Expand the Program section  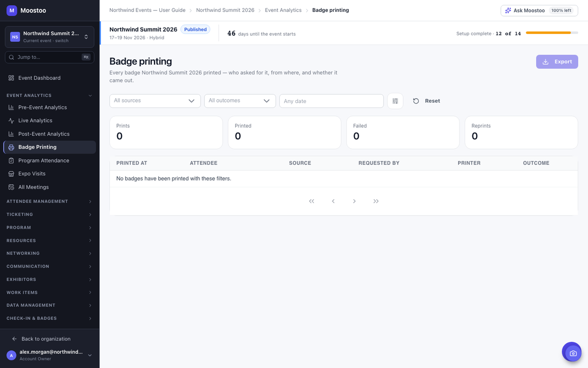[90, 228]
